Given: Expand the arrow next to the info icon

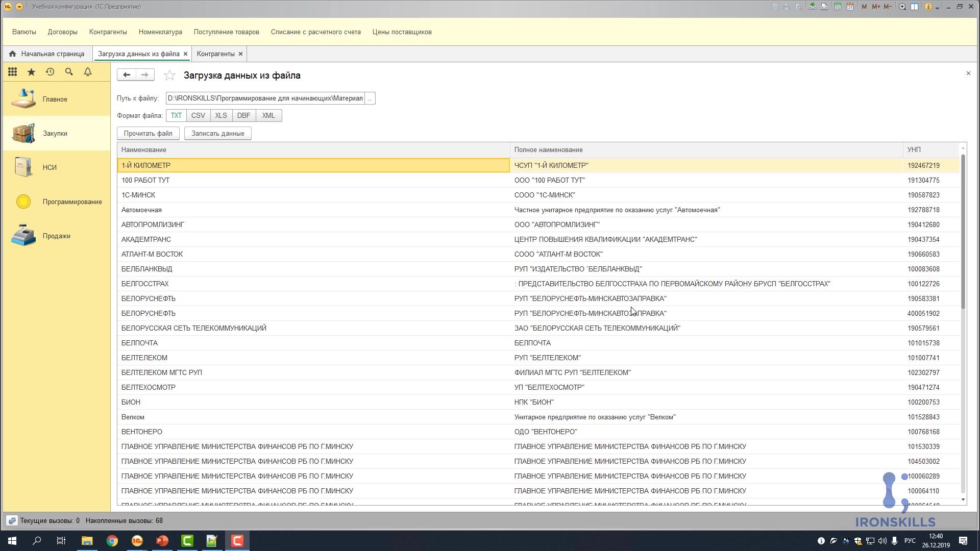Looking at the screenshot, I should [938, 8].
